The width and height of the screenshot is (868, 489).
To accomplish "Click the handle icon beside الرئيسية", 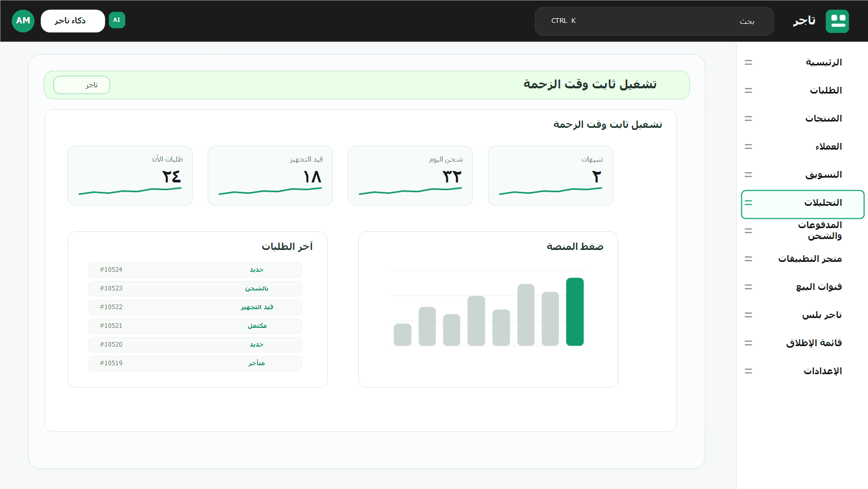I will pos(748,62).
